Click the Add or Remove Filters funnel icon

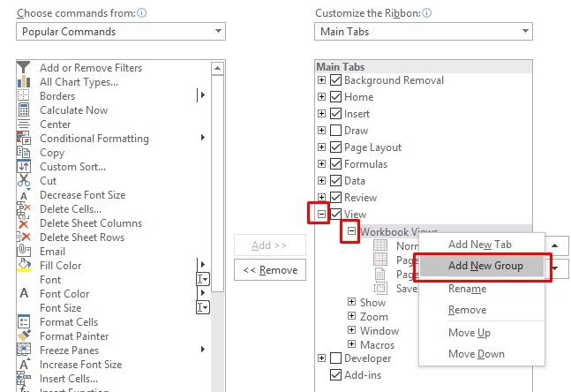pos(24,68)
